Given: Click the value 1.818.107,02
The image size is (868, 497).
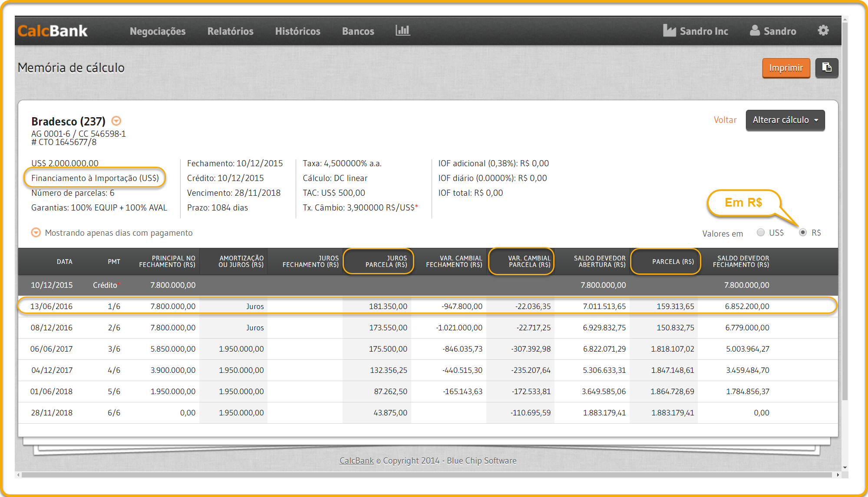Looking at the screenshot, I should point(672,349).
